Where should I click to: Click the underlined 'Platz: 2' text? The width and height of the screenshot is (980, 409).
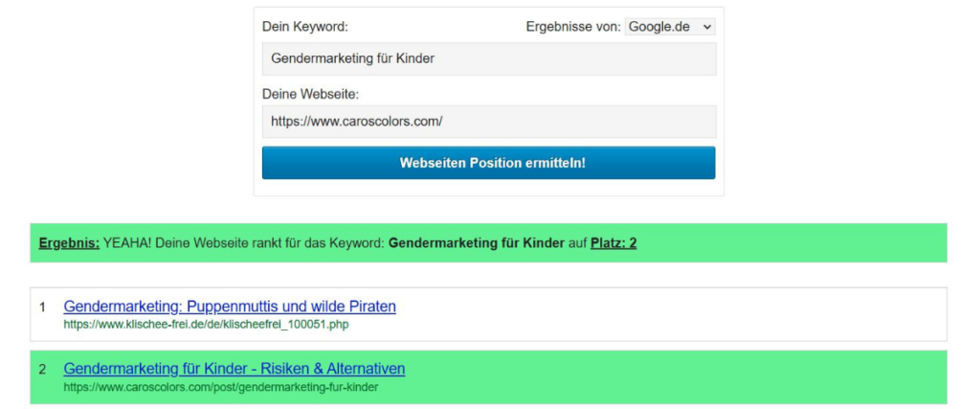(613, 243)
